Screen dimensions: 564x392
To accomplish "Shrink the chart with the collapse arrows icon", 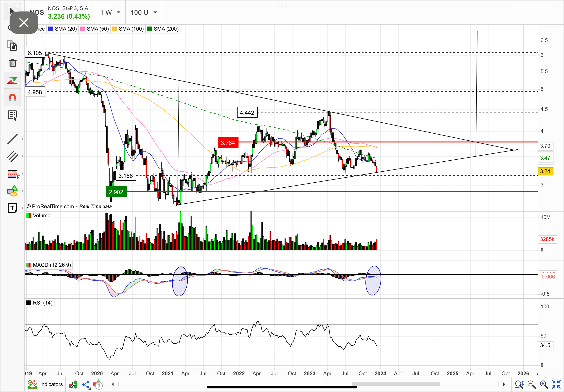I will [556, 384].
